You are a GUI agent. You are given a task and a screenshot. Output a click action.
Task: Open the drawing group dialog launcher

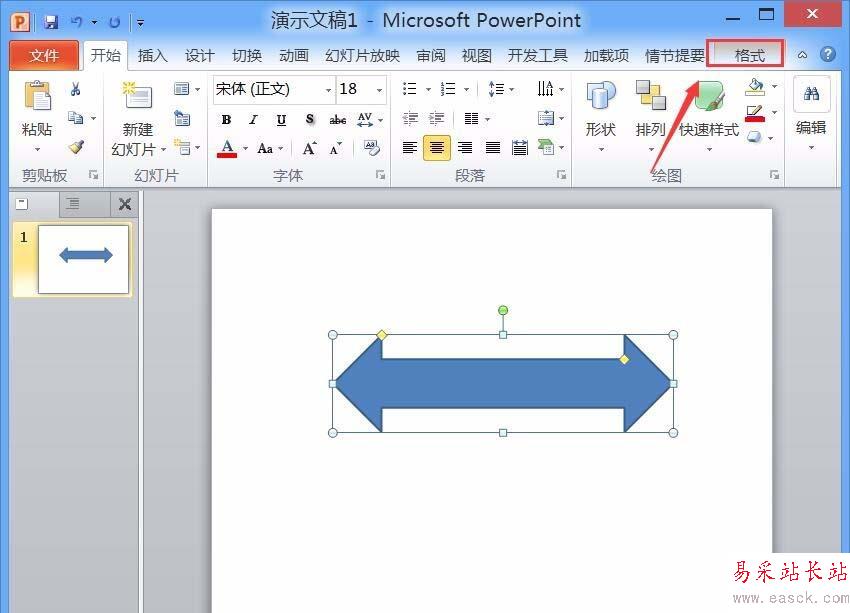(774, 175)
